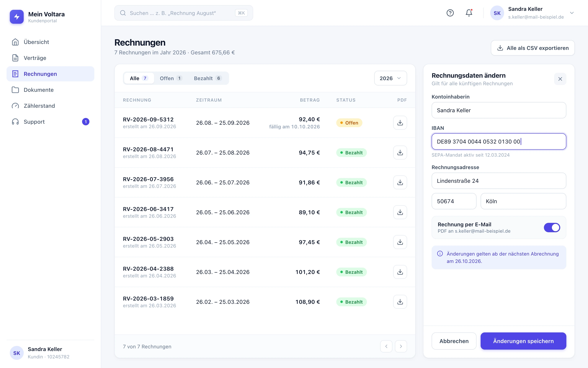Click invoice number RV-2026-08-4471
This screenshot has height=368, width=588.
[x=148, y=149]
